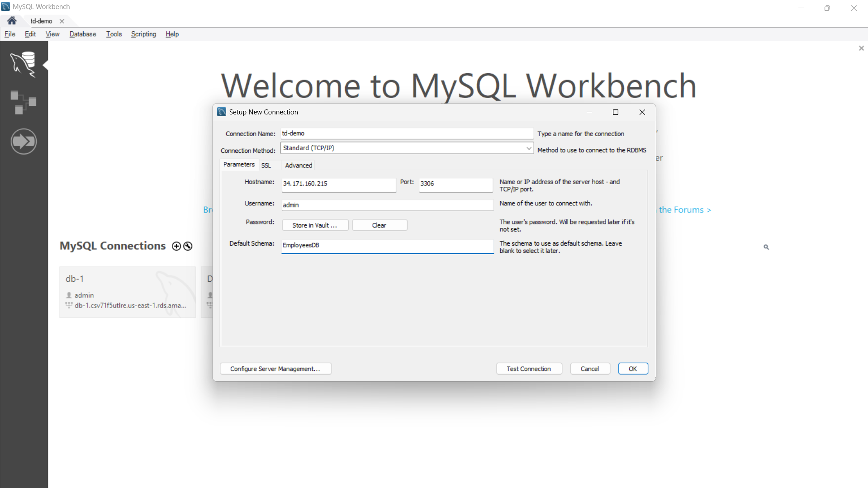Screen dimensions: 868x488
Task: Switch to the Advanced tab
Action: [298, 165]
